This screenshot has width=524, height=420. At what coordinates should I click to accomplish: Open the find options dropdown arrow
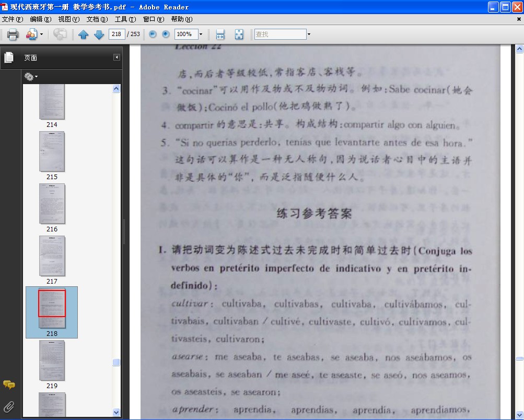(309, 34)
